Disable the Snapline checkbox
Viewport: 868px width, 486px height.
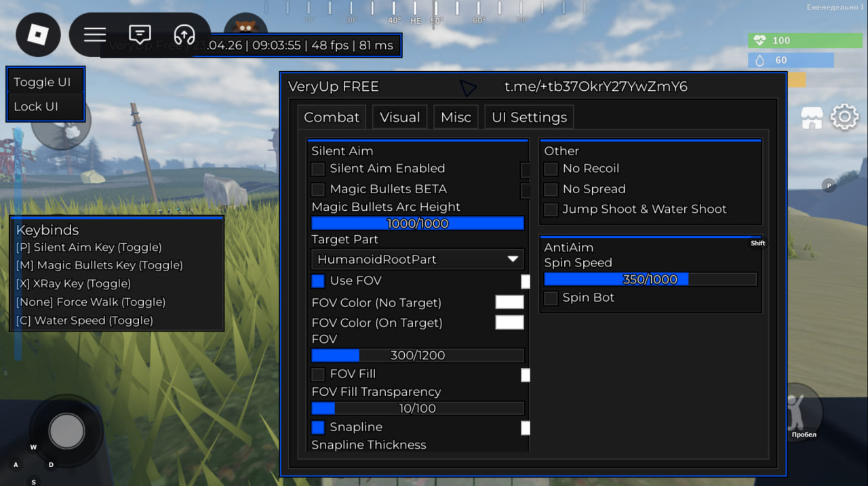tap(317, 427)
